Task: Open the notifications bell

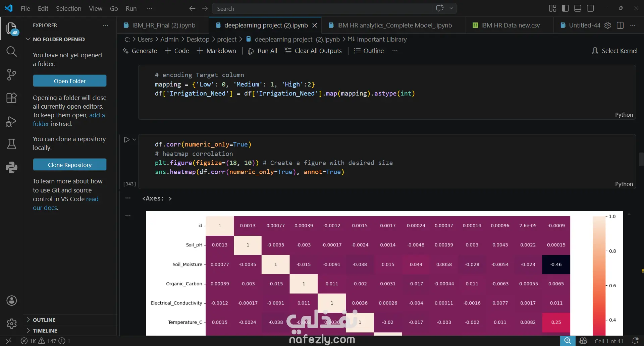Action: pos(635,341)
